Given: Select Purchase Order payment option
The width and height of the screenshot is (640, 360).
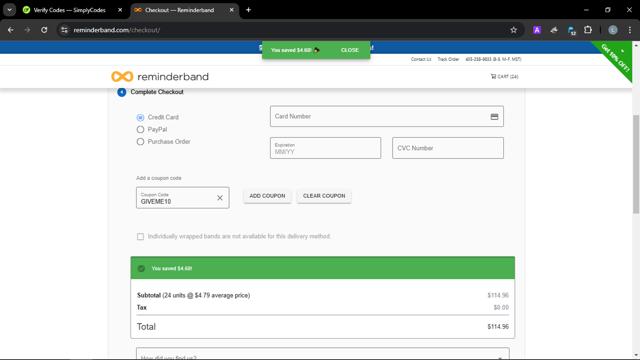Looking at the screenshot, I should click(x=140, y=142).
